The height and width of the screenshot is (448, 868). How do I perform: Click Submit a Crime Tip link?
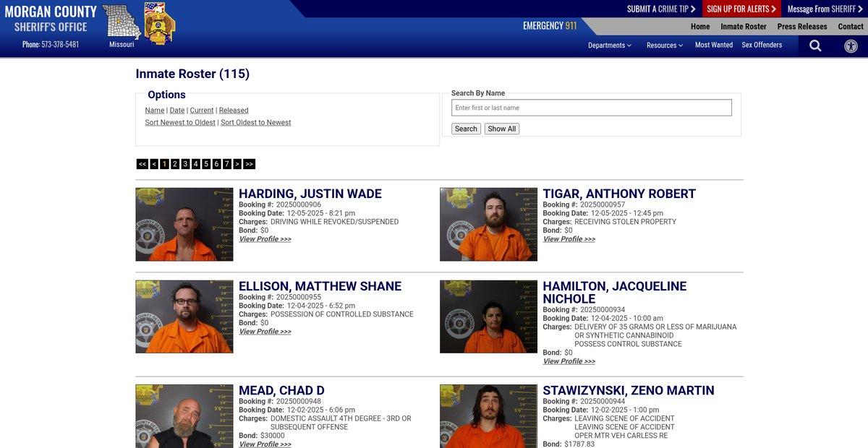point(661,9)
